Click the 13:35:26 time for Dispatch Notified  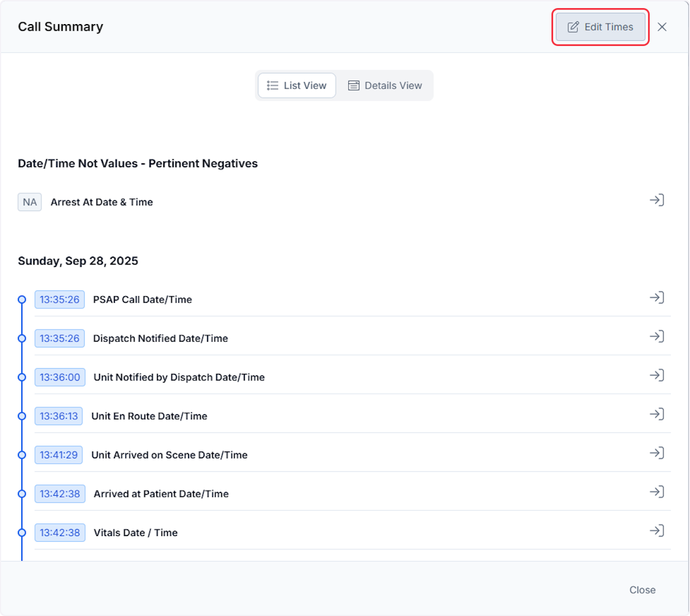tap(60, 338)
